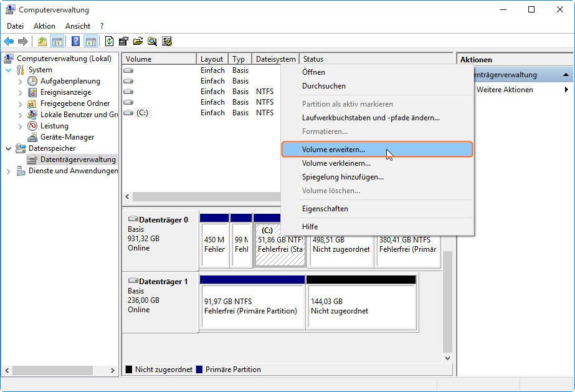Click the disk view vertical scrollbar down arrow
575x392 pixels.
[447, 358]
